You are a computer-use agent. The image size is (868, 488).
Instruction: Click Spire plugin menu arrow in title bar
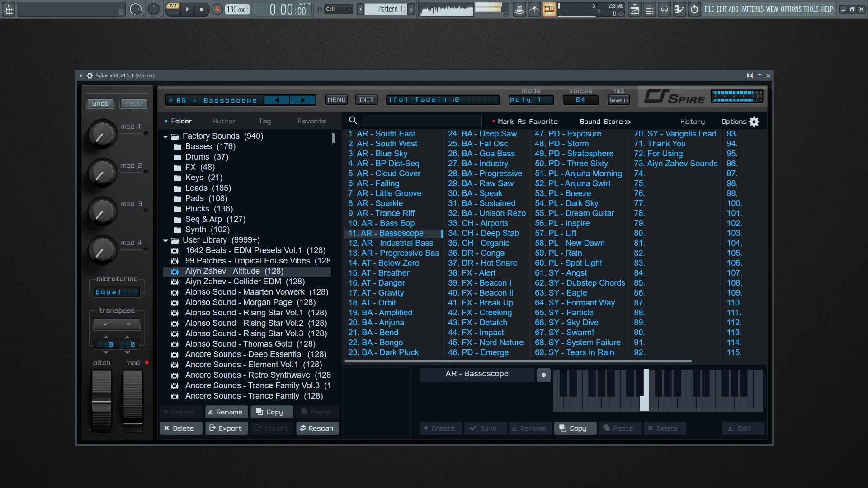(x=81, y=75)
